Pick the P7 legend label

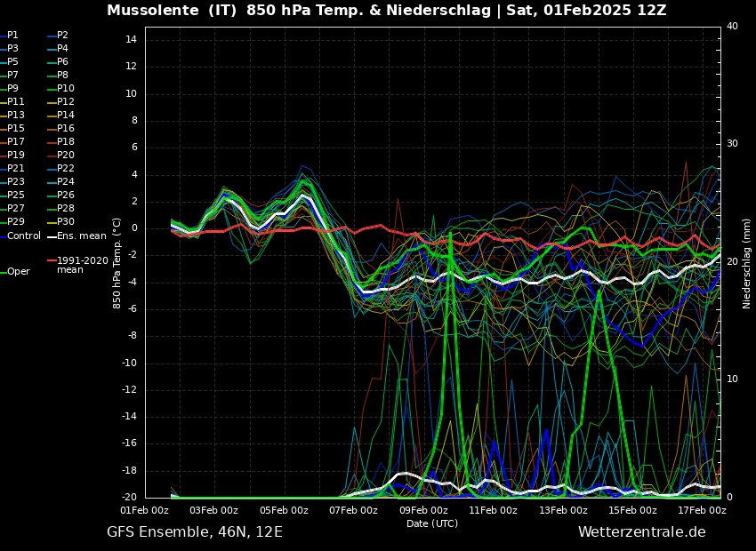pos(12,76)
